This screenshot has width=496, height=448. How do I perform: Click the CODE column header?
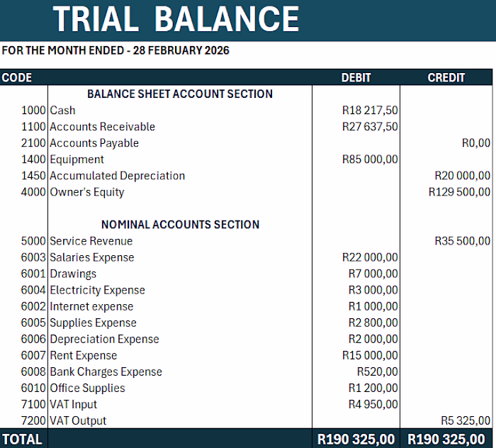(x=17, y=77)
